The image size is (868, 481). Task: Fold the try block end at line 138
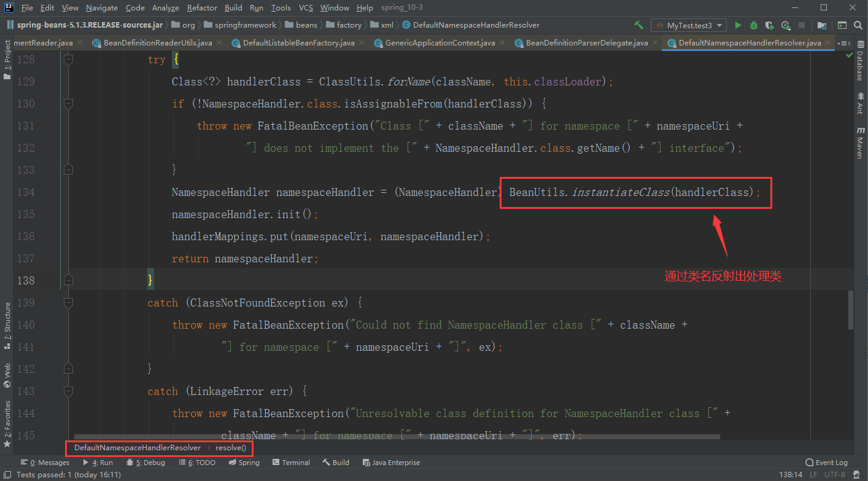click(x=68, y=281)
